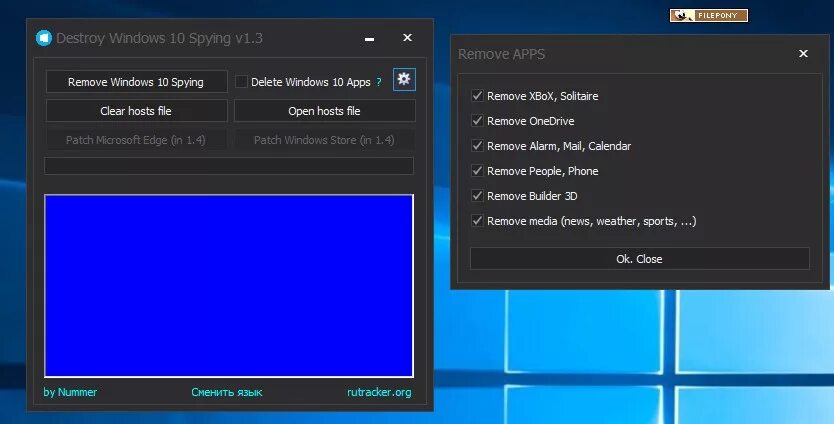Screen dimensions: 834x424
Task: Click the question mark help icon
Action: point(379,82)
